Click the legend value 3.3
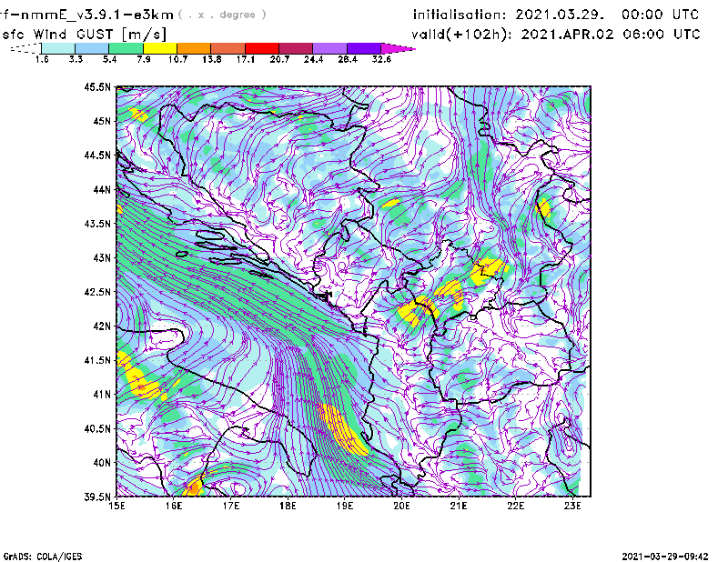The height and width of the screenshot is (562, 728). 76,59
